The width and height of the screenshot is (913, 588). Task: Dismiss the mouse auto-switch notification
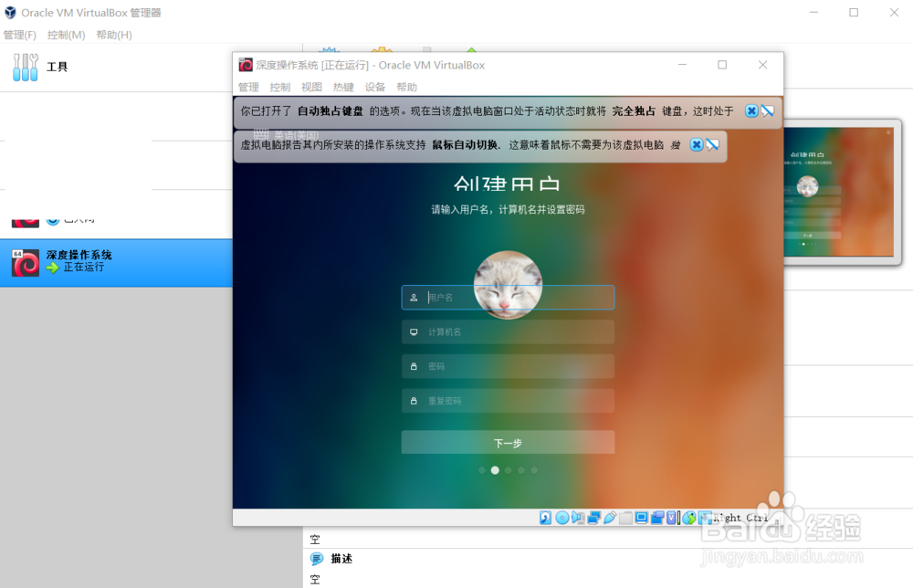[697, 144]
